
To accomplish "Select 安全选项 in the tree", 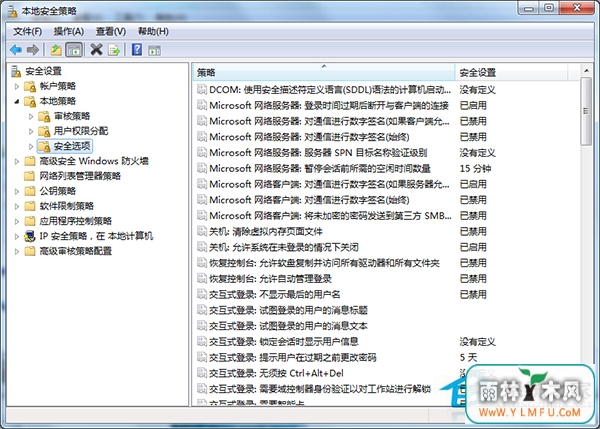I will pyautogui.click(x=72, y=146).
